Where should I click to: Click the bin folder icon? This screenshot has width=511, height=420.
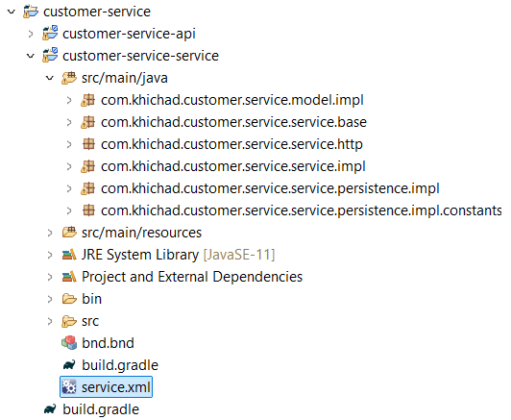[x=69, y=299]
